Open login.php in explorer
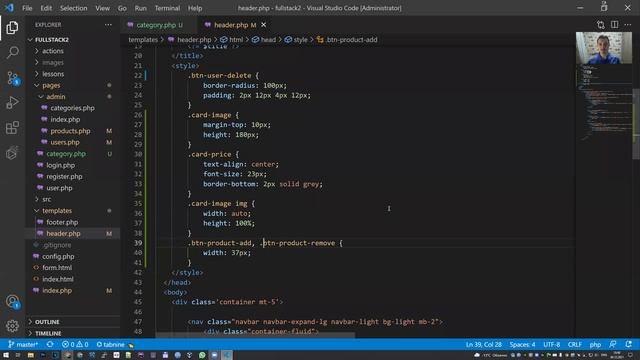 point(60,165)
